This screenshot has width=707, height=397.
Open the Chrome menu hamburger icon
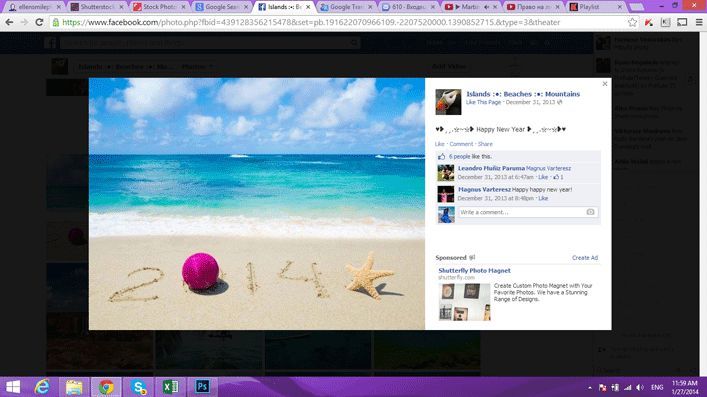(699, 22)
